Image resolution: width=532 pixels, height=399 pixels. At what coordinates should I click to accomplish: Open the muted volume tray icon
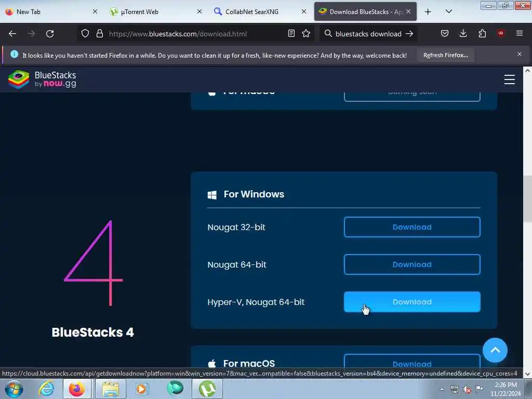467,390
